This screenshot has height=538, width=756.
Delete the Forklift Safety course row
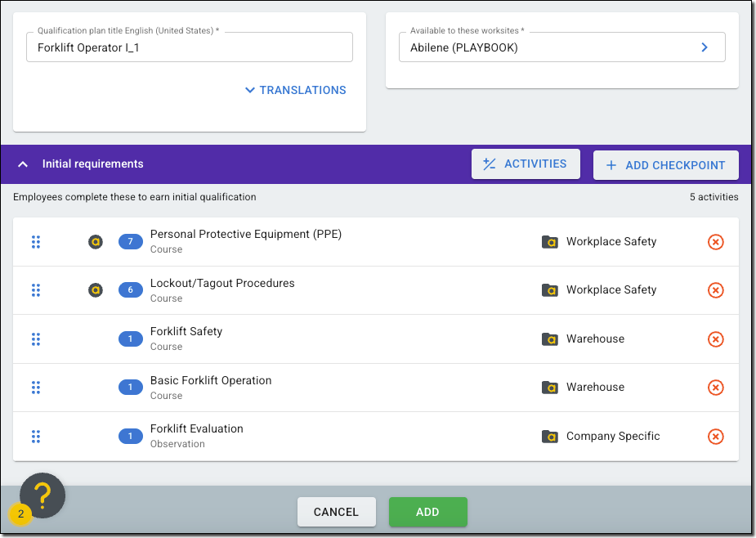(715, 339)
